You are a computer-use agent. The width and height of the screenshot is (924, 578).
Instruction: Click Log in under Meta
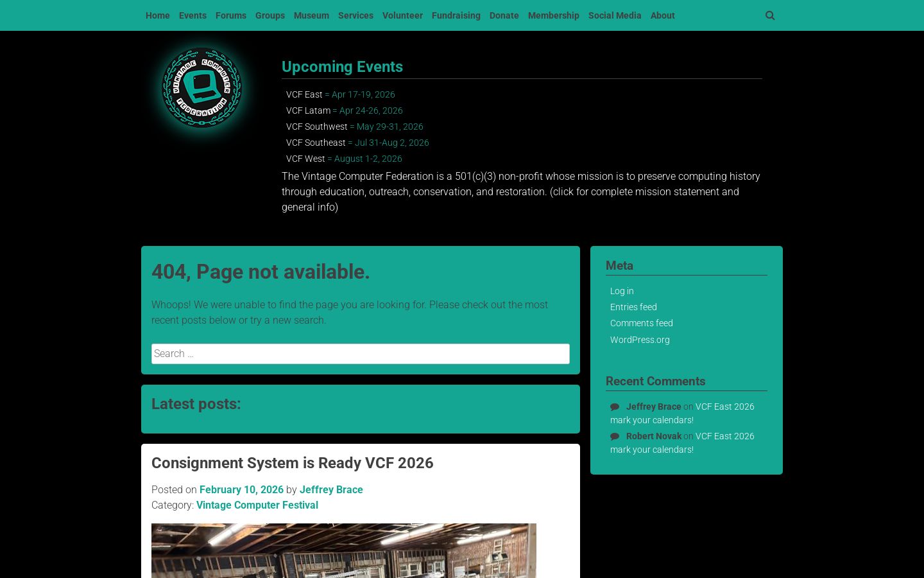[x=622, y=291]
